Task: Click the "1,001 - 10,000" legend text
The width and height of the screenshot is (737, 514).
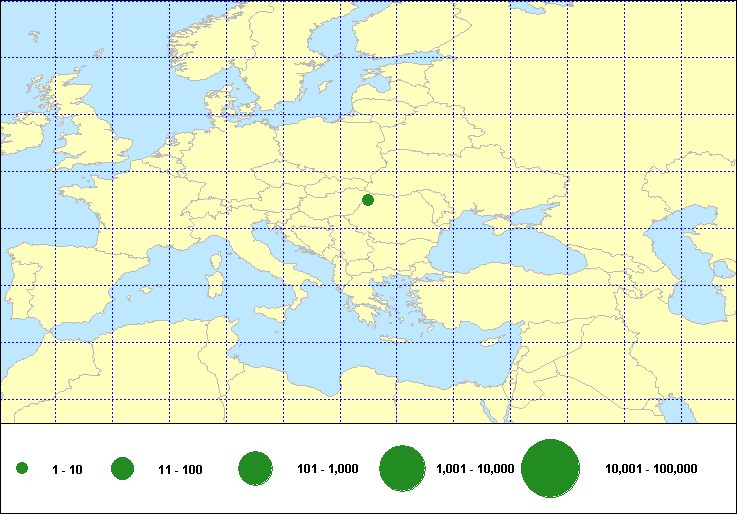Action: pyautogui.click(x=475, y=469)
